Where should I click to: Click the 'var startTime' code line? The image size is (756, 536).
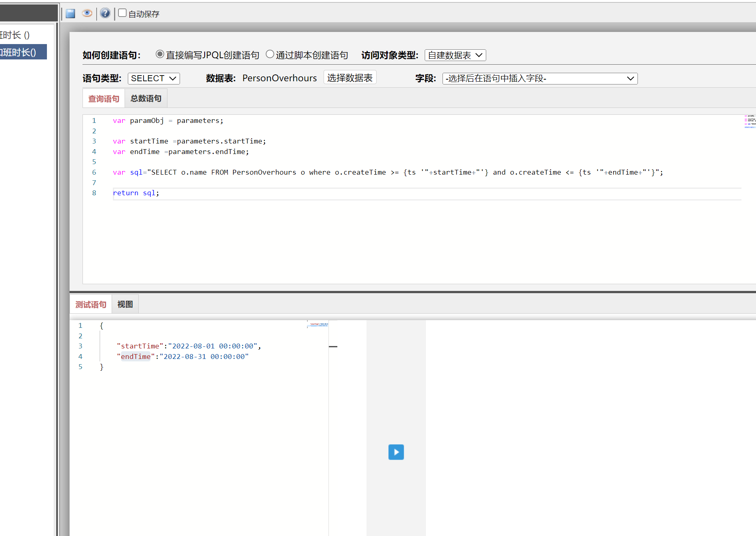pyautogui.click(x=189, y=141)
